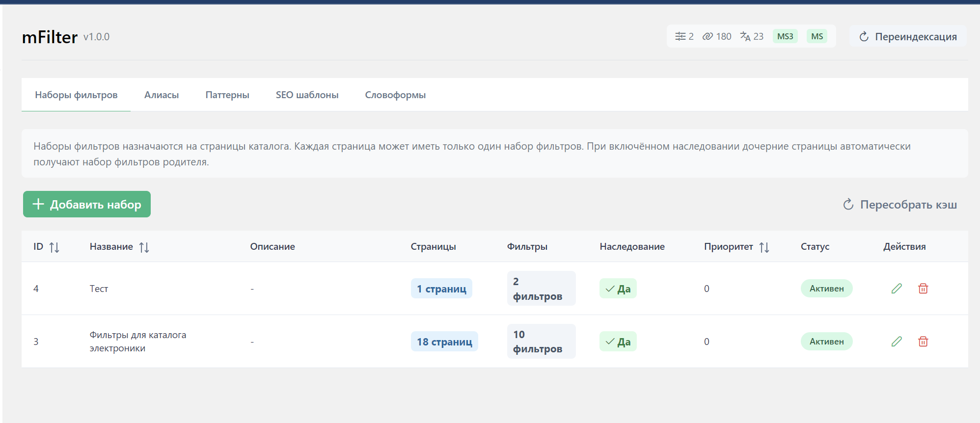Click the MS3 status badge

785,36
